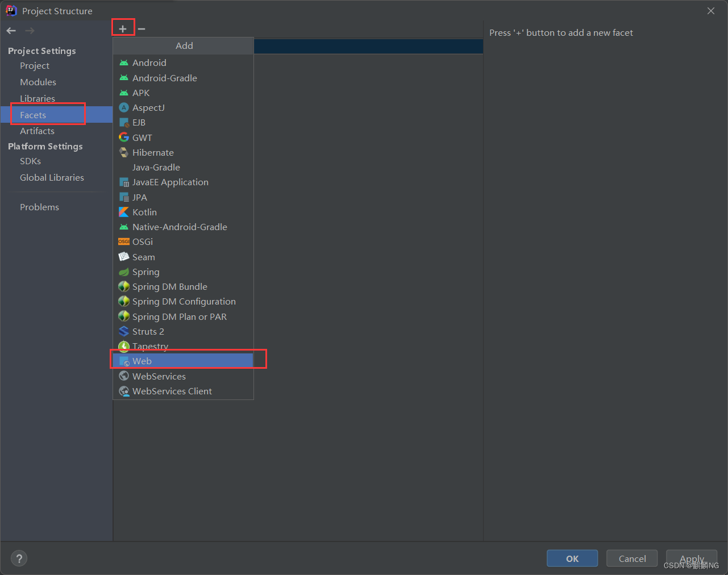Confirm with the OK button

pos(572,559)
